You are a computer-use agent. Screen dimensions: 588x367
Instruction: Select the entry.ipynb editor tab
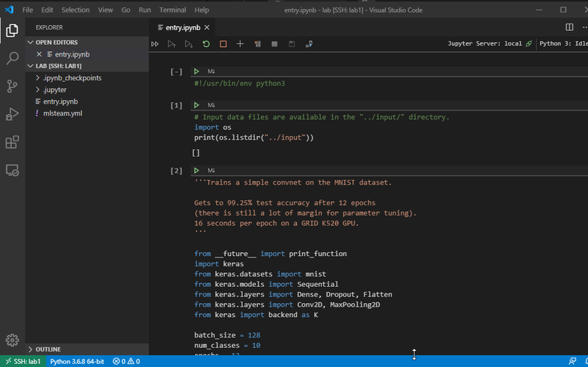tap(182, 27)
